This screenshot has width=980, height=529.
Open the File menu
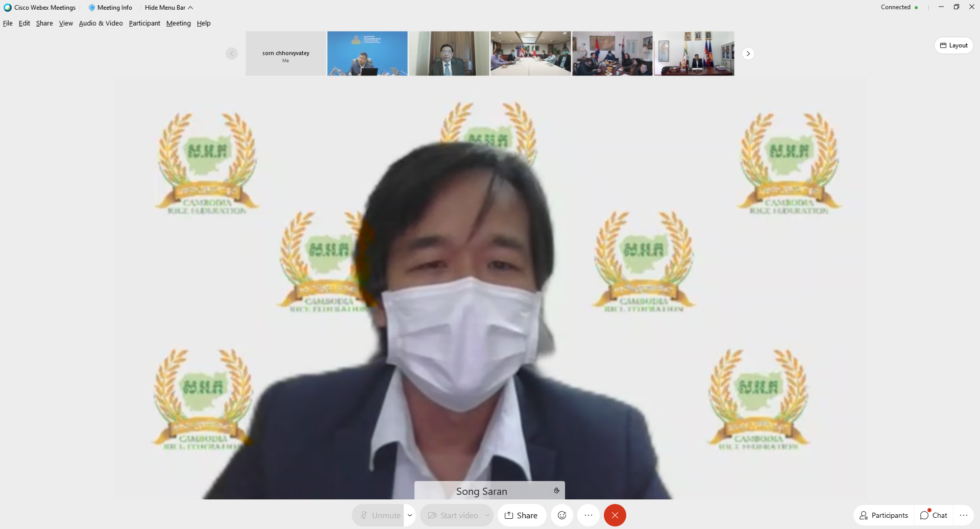click(x=8, y=23)
